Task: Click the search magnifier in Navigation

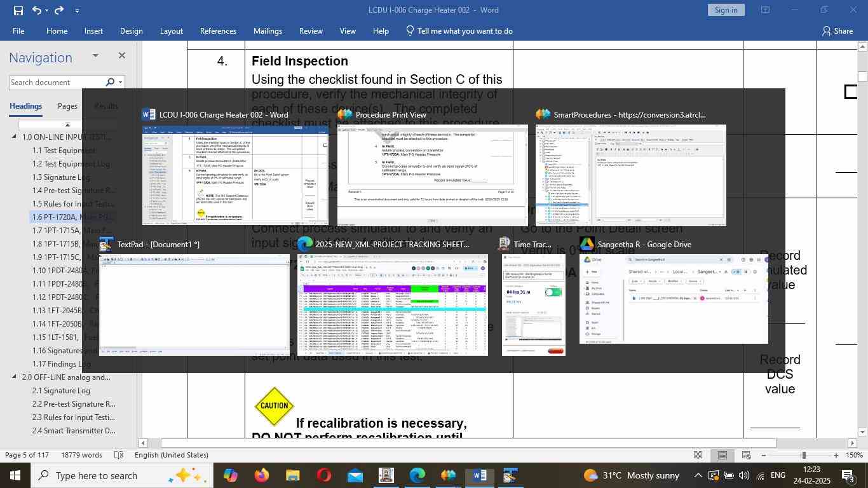Action: tap(110, 82)
